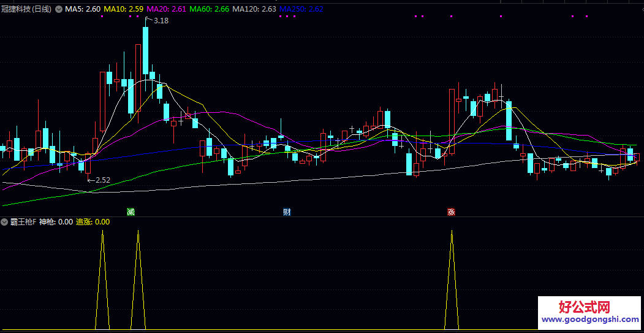Image resolution: width=644 pixels, height=333 pixels.
Task: Click the green 减 event marker icon
Action: pos(131,212)
